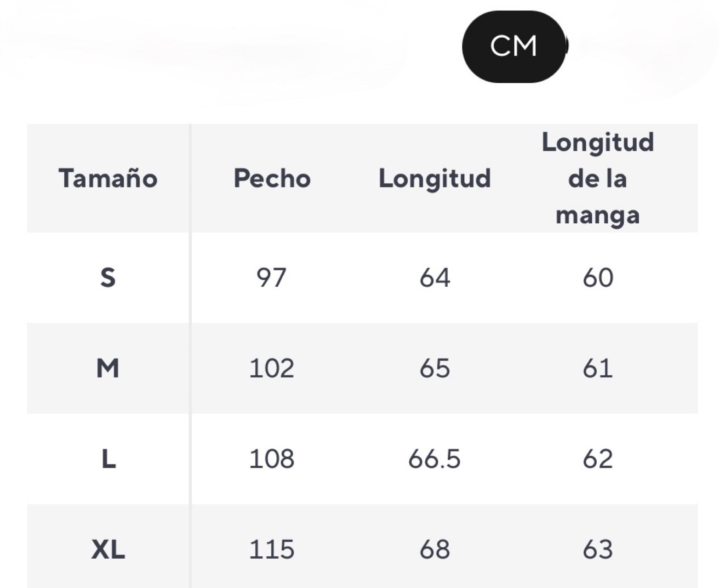Select the L size row label
This screenshot has width=725, height=588.
pyautogui.click(x=108, y=458)
